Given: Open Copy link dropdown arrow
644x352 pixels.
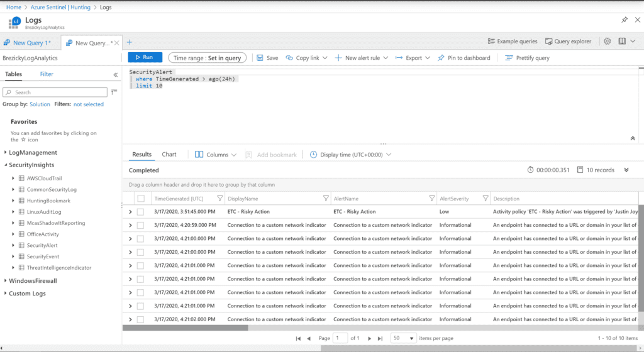Looking at the screenshot, I should 325,58.
